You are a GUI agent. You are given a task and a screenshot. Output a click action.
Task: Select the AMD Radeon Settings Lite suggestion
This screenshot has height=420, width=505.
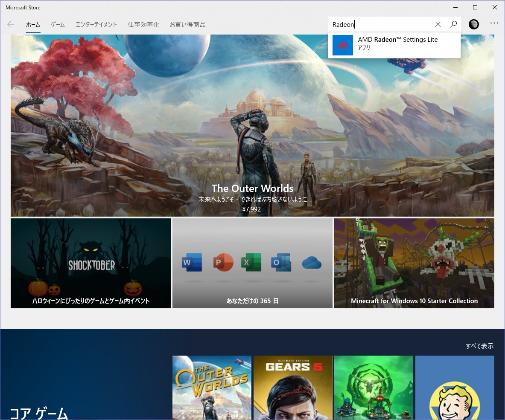click(x=397, y=43)
